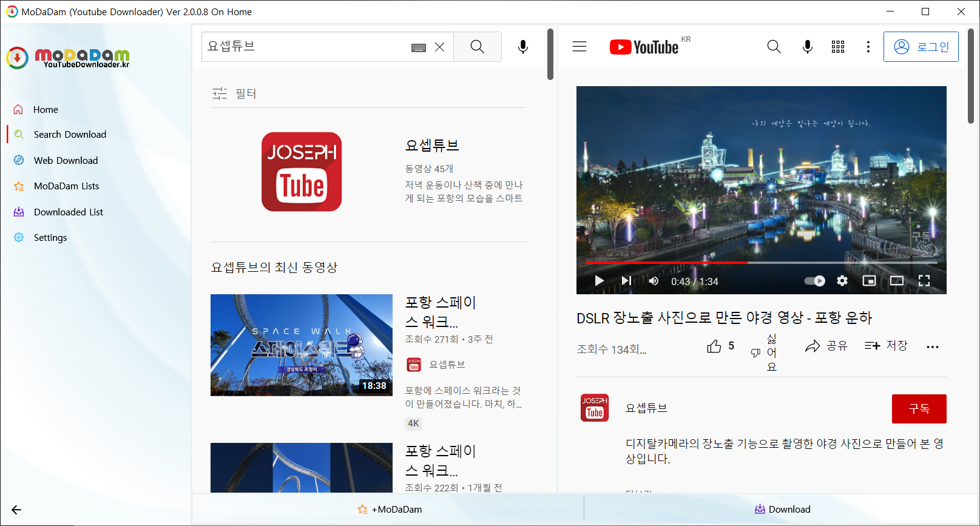Select Search Download in sidebar

[70, 135]
